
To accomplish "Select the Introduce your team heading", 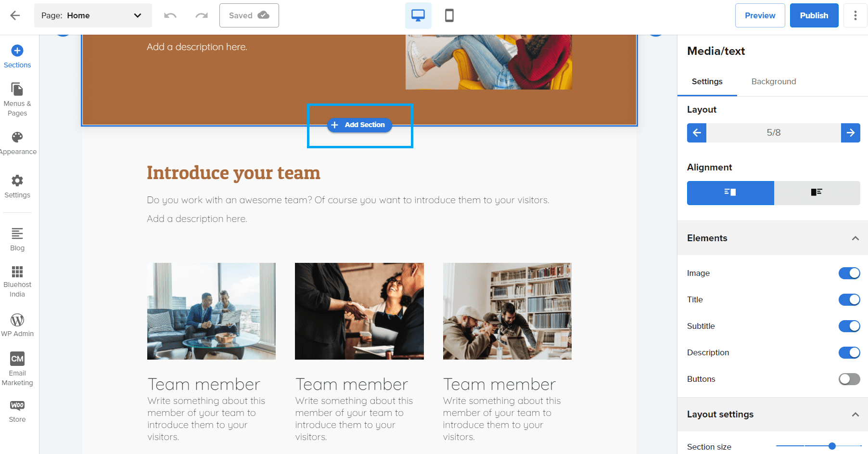I will (x=233, y=173).
